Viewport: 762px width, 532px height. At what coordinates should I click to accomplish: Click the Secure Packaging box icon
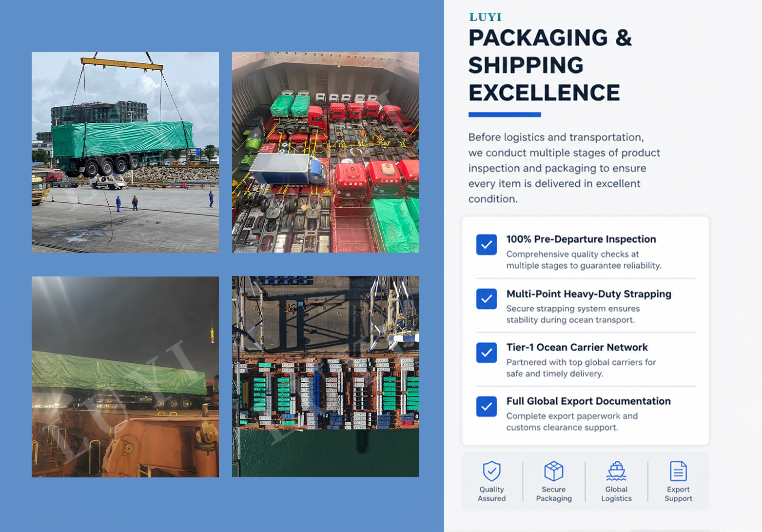554,471
